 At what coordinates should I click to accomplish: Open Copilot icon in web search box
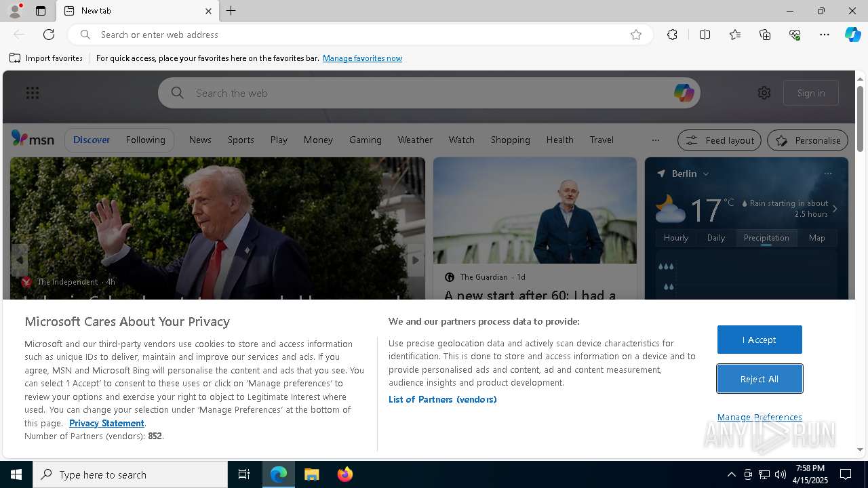tap(684, 93)
